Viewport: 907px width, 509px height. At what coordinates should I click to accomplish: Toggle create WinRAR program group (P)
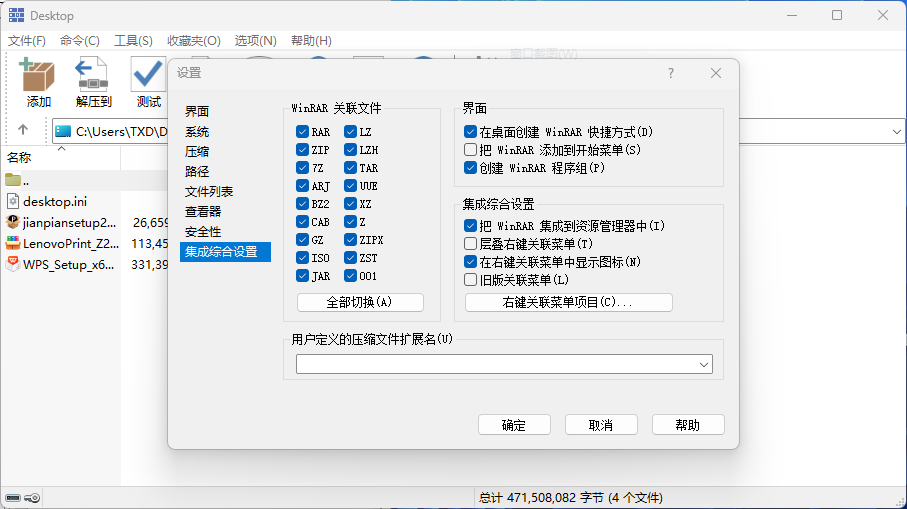[470, 168]
